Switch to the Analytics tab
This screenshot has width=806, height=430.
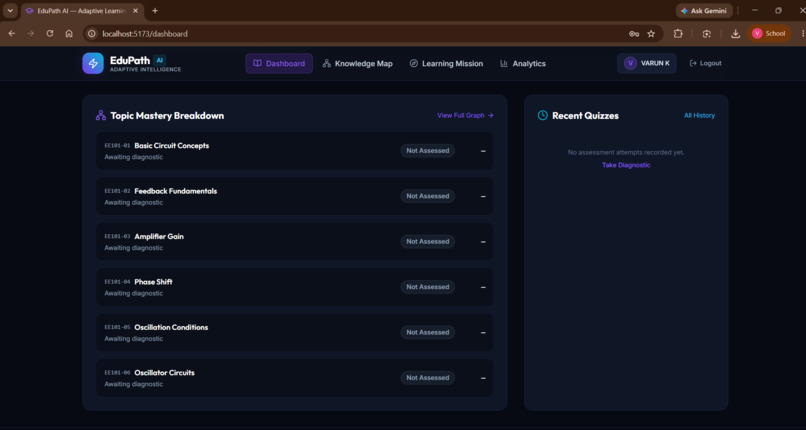523,64
